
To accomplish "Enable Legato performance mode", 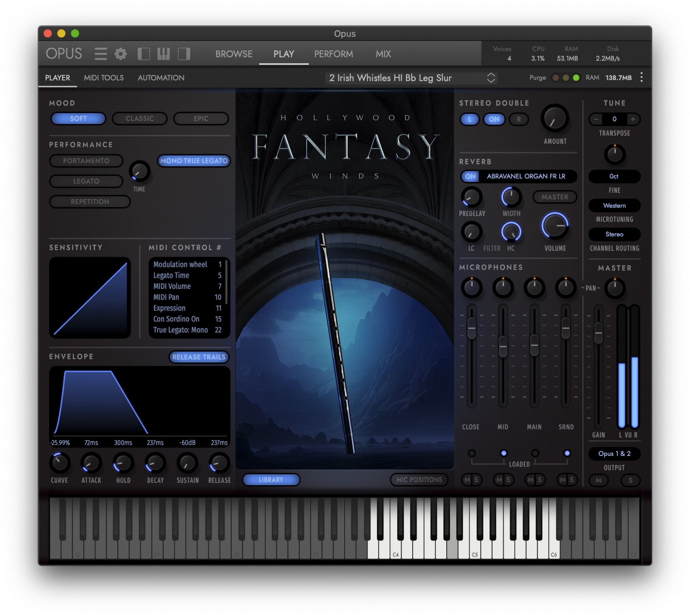I will (86, 181).
